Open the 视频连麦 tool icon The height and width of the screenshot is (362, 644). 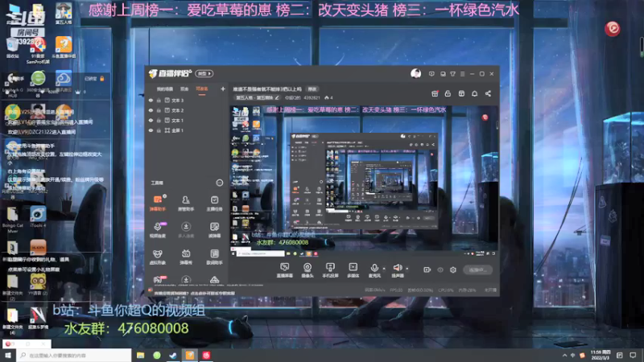point(158,229)
